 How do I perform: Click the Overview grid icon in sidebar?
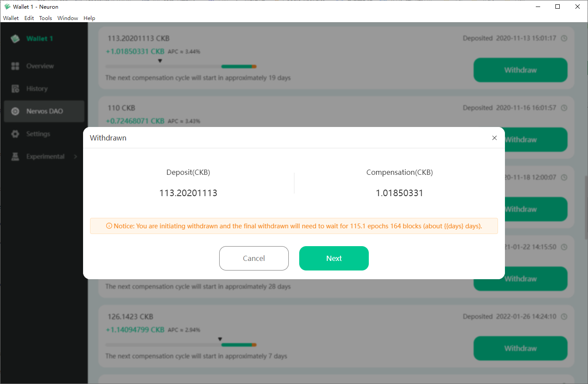point(15,66)
